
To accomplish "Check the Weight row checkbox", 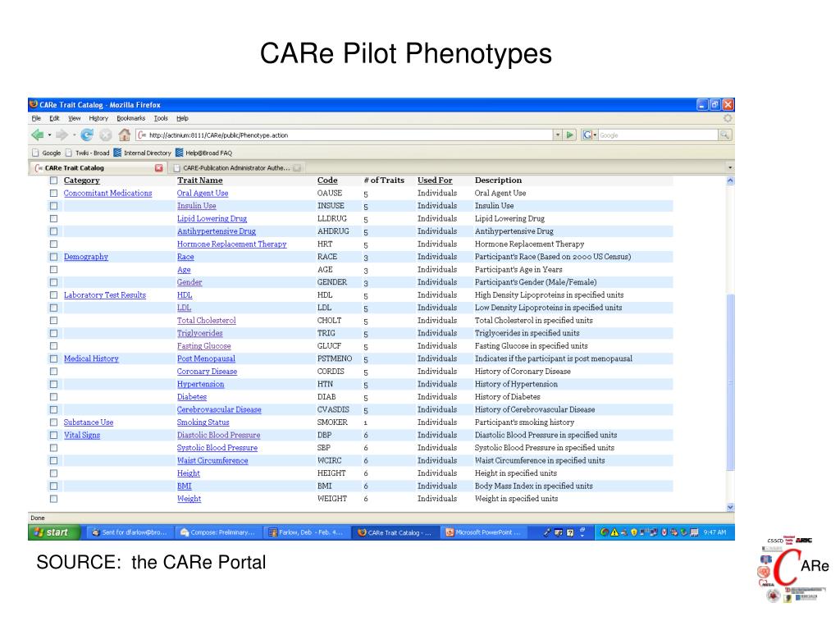I will 53,499.
